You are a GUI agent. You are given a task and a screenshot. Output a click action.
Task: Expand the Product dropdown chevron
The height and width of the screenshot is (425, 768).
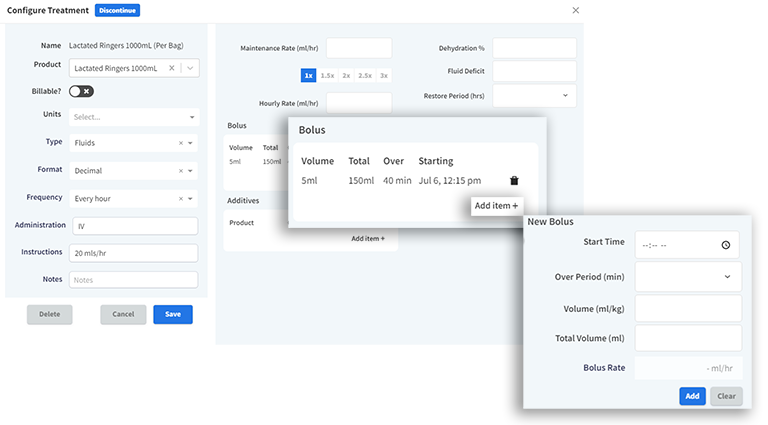click(191, 68)
